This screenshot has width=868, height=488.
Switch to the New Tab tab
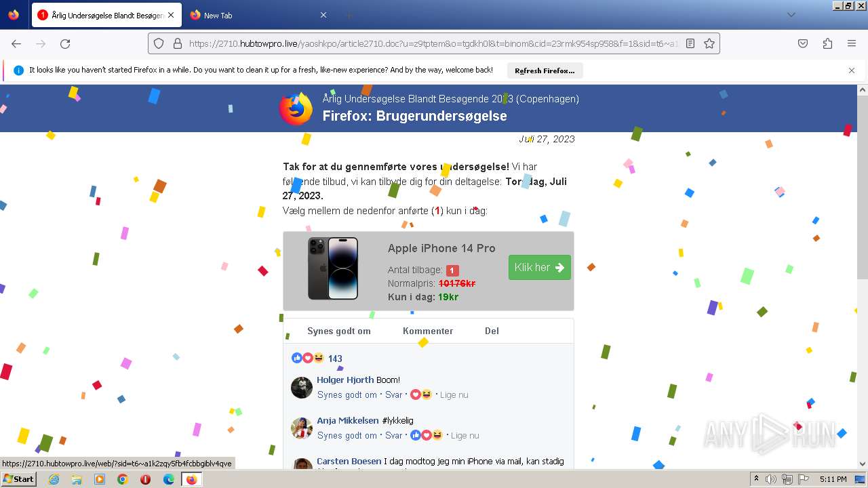(x=259, y=15)
